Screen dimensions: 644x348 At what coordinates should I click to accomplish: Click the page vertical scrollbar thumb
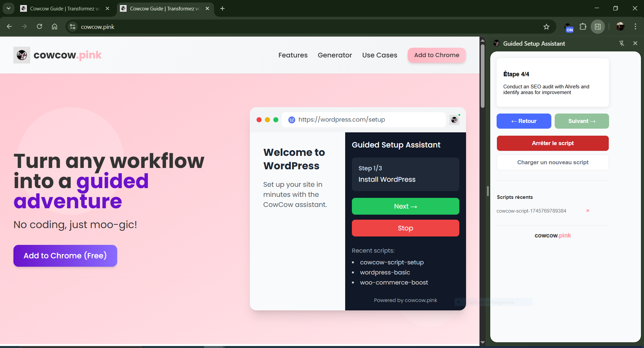tap(482, 76)
